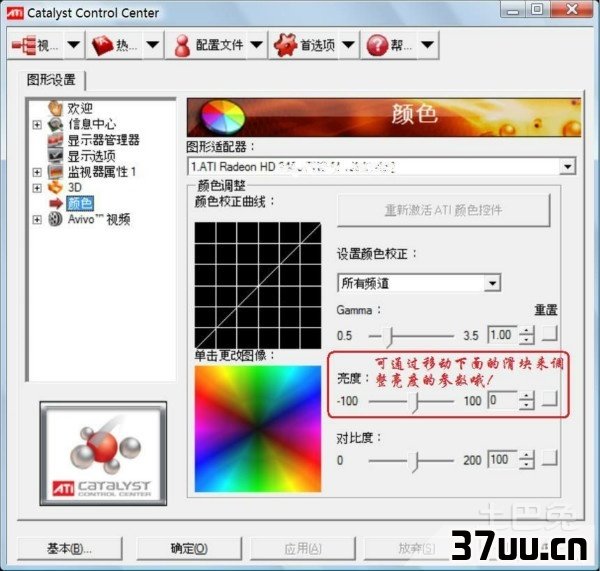Open dropdown arrow next to View button
Viewport: 600px width, 571px height.
(x=74, y=45)
